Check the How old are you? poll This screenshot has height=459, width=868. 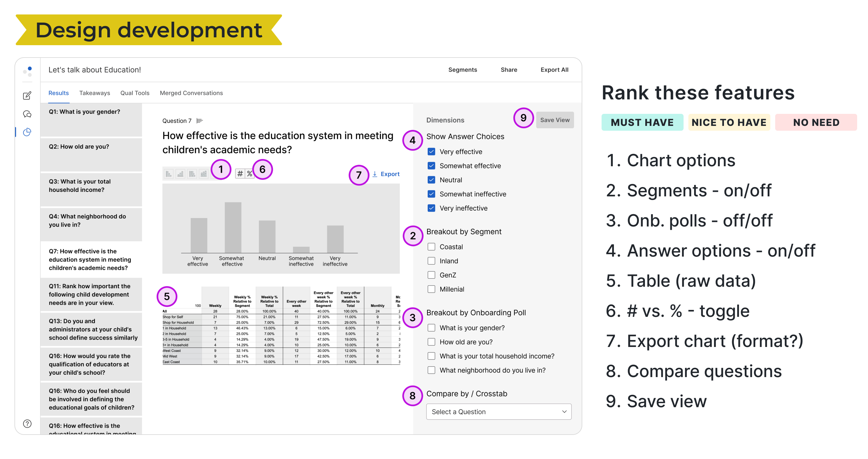coord(431,342)
